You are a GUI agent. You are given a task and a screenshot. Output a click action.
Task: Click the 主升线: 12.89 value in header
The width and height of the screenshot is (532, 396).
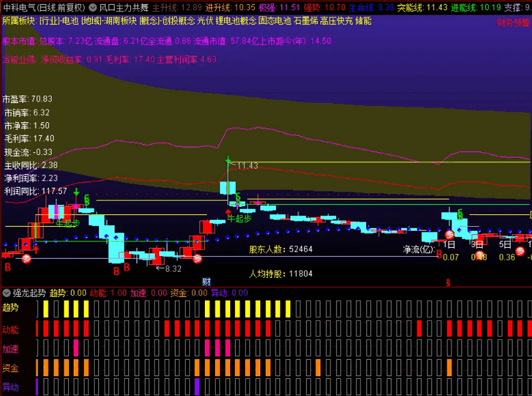177,8
